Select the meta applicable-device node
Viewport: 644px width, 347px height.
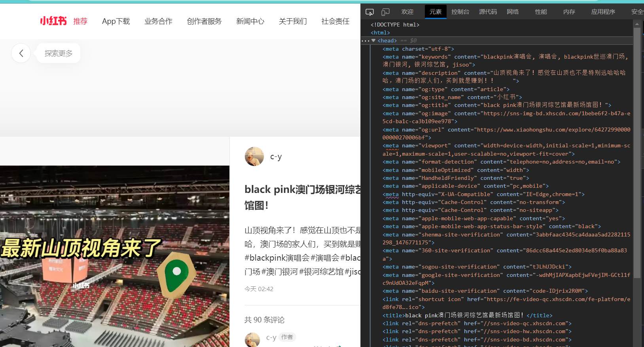coord(466,186)
